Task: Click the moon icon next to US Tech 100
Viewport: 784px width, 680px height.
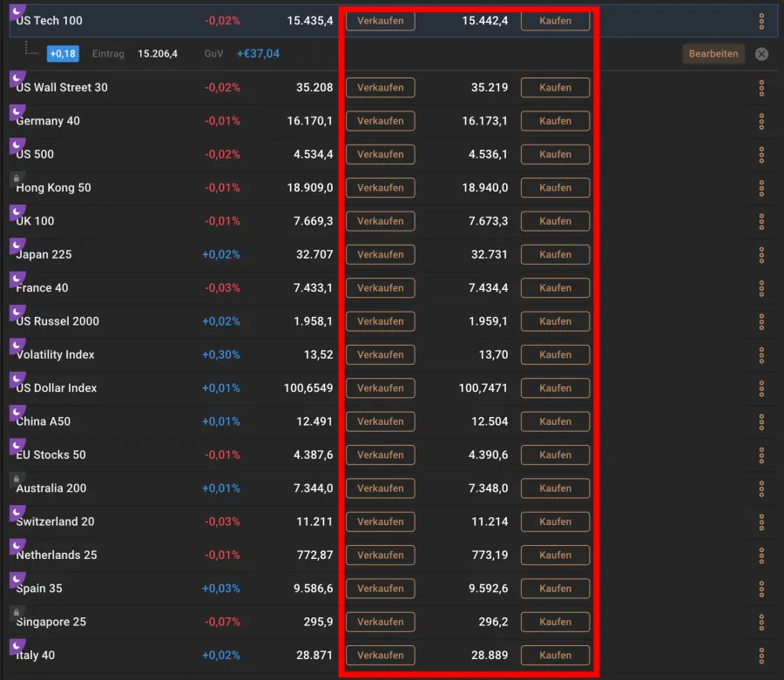Action: (17, 9)
